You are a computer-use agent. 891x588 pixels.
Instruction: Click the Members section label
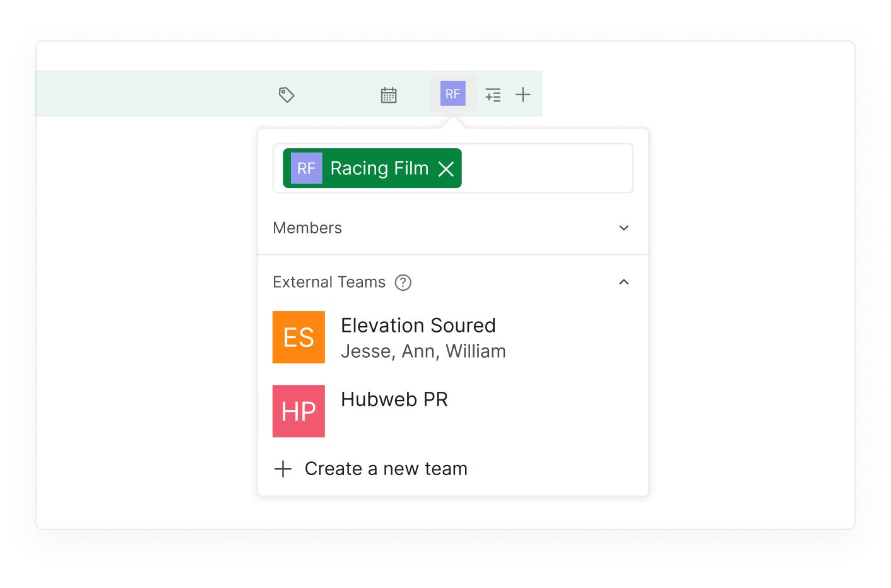pyautogui.click(x=307, y=228)
